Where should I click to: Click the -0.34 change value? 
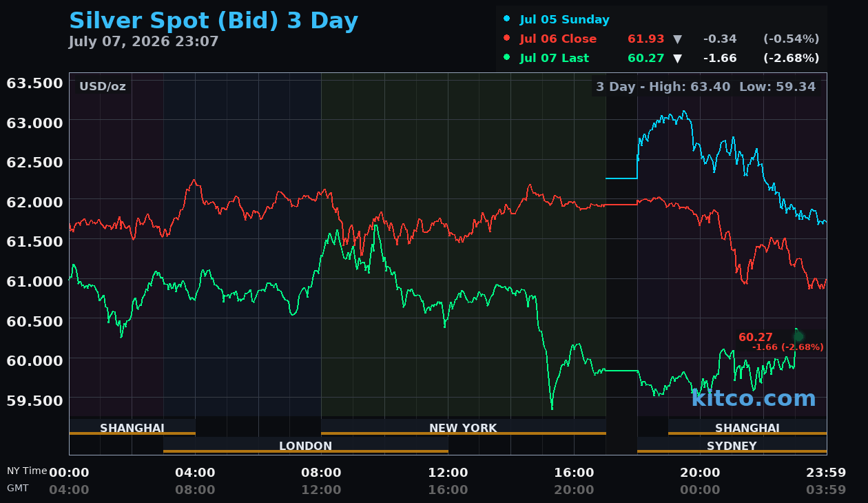point(720,39)
